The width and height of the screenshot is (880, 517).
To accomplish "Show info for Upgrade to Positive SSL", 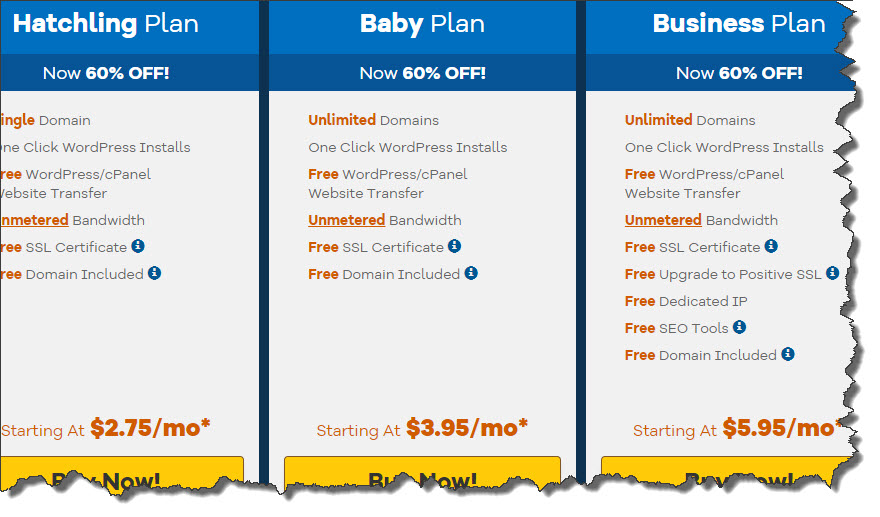I will click(x=833, y=273).
